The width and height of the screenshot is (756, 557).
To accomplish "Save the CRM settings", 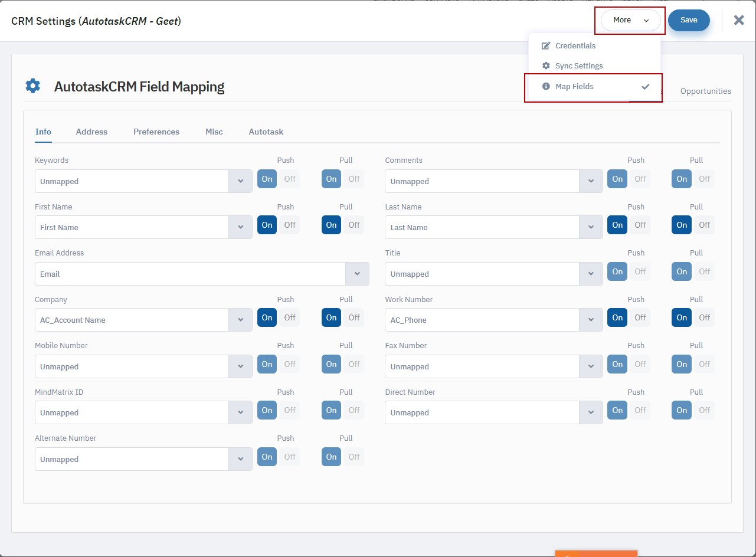I will click(x=689, y=20).
